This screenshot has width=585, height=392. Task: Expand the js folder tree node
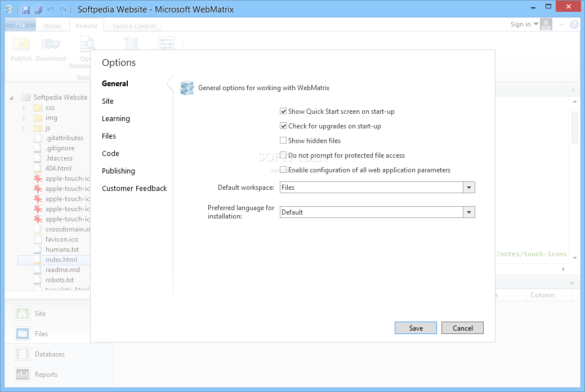[x=24, y=128]
